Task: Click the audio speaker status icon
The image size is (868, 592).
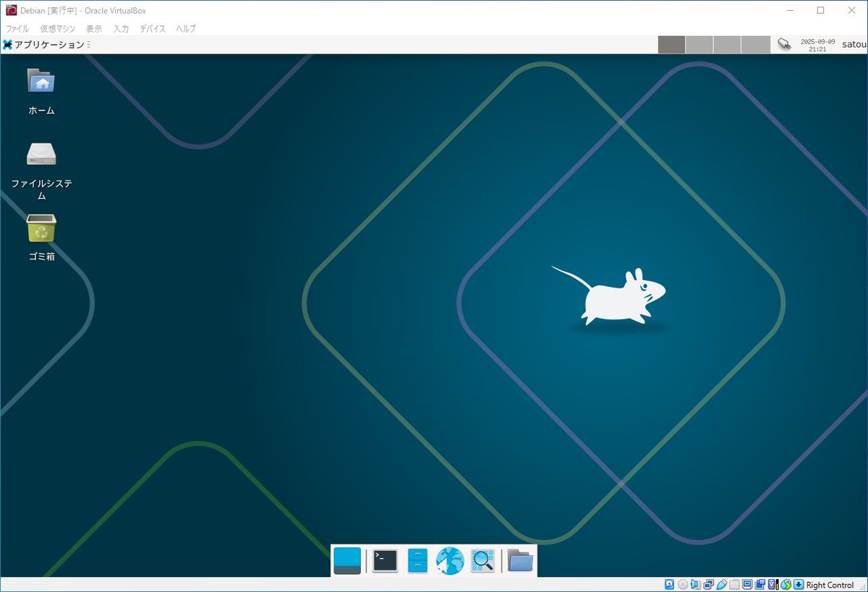Action: (x=695, y=585)
